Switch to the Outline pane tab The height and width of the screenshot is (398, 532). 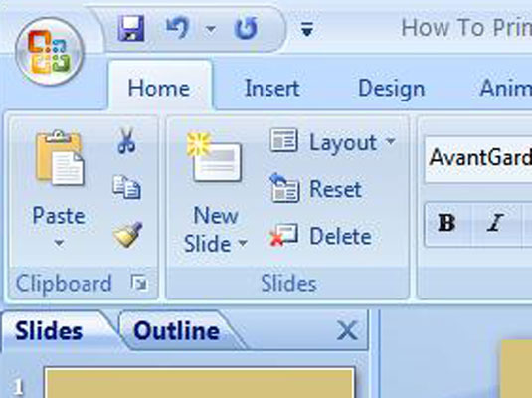click(176, 330)
